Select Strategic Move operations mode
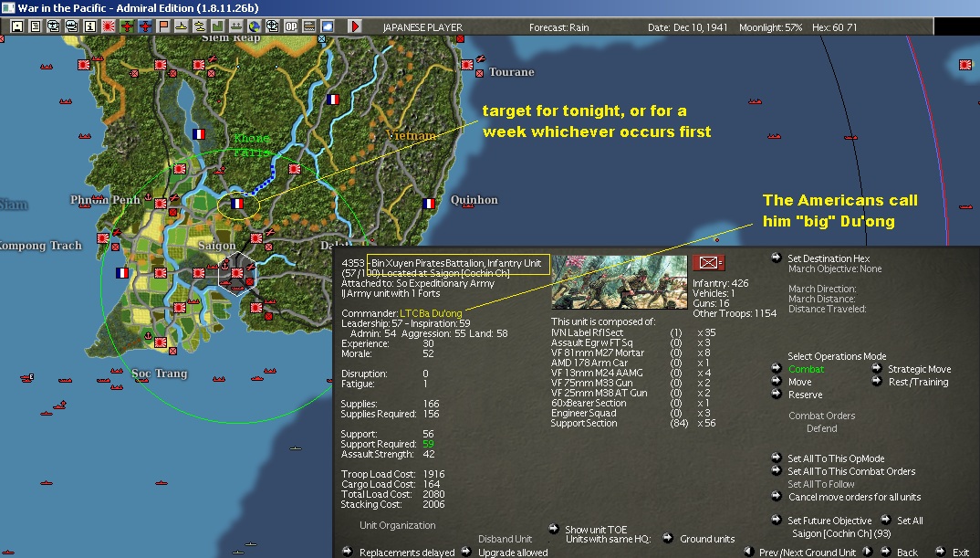This screenshot has height=558, width=980. coord(920,369)
